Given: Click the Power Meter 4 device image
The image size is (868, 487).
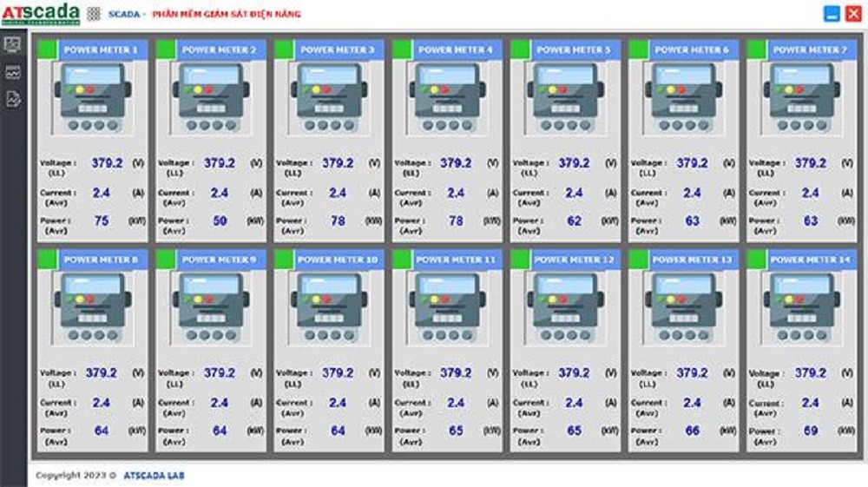Looking at the screenshot, I should click(x=447, y=98).
